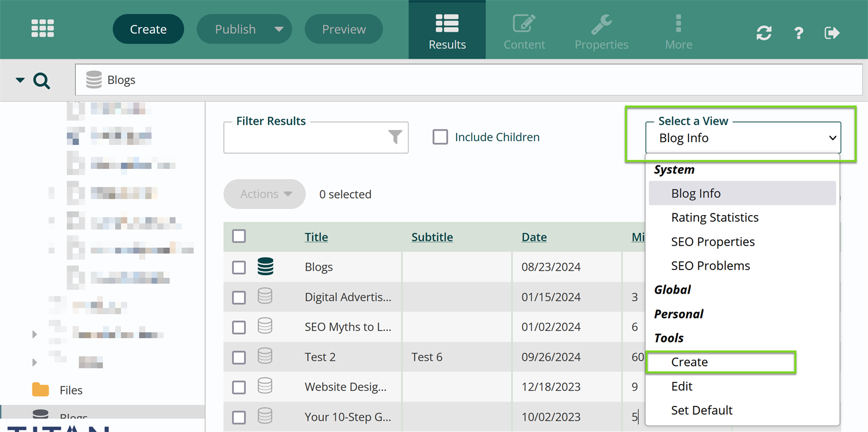Click the Website Desig... title cell
Image resolution: width=868 pixels, height=432 pixels.
tap(345, 387)
